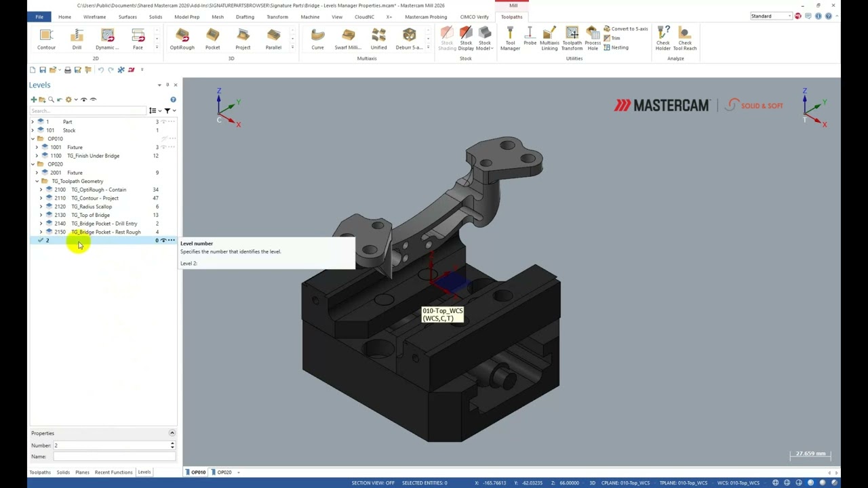Click the Save icon in quick access toolbar
The image size is (868, 488).
tap(42, 70)
